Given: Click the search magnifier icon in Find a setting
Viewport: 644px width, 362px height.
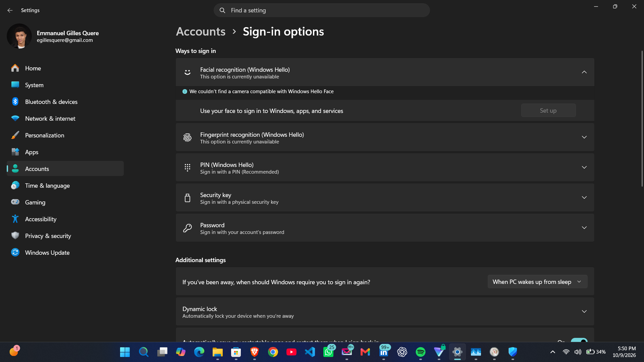Looking at the screenshot, I should coord(222,10).
